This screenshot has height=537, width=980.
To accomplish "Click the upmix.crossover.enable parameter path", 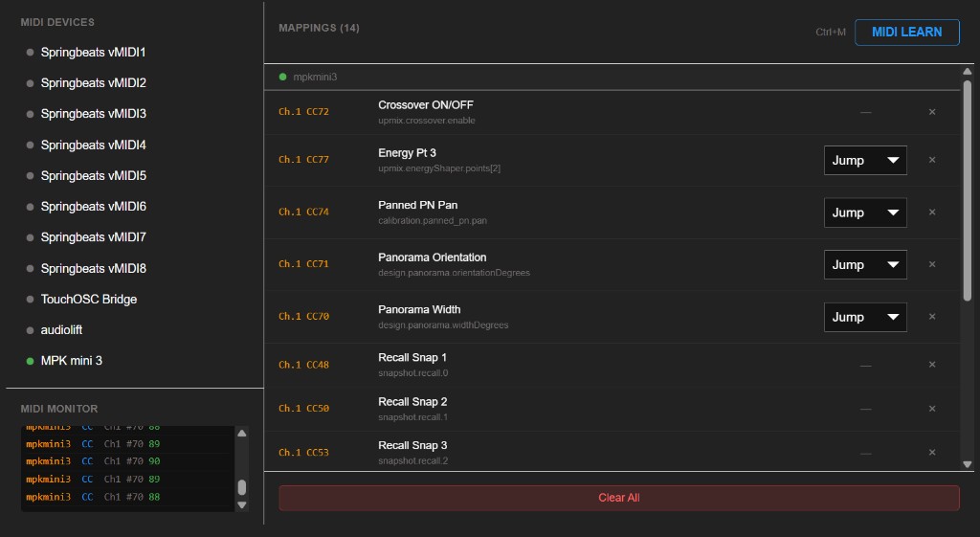I will tap(426, 121).
